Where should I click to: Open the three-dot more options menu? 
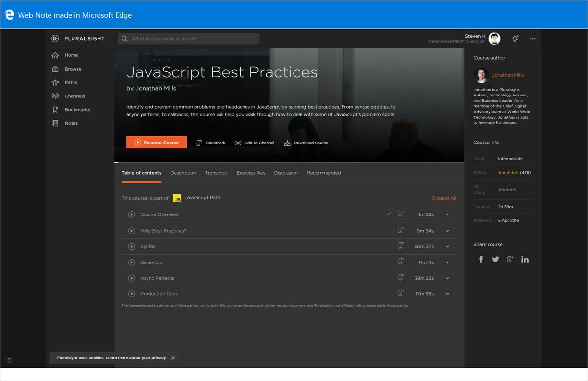click(533, 39)
